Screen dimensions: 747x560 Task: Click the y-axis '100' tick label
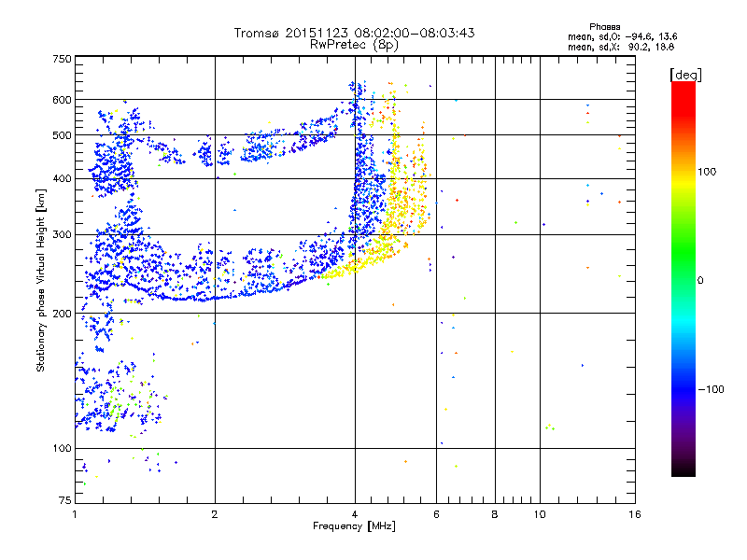(x=62, y=449)
